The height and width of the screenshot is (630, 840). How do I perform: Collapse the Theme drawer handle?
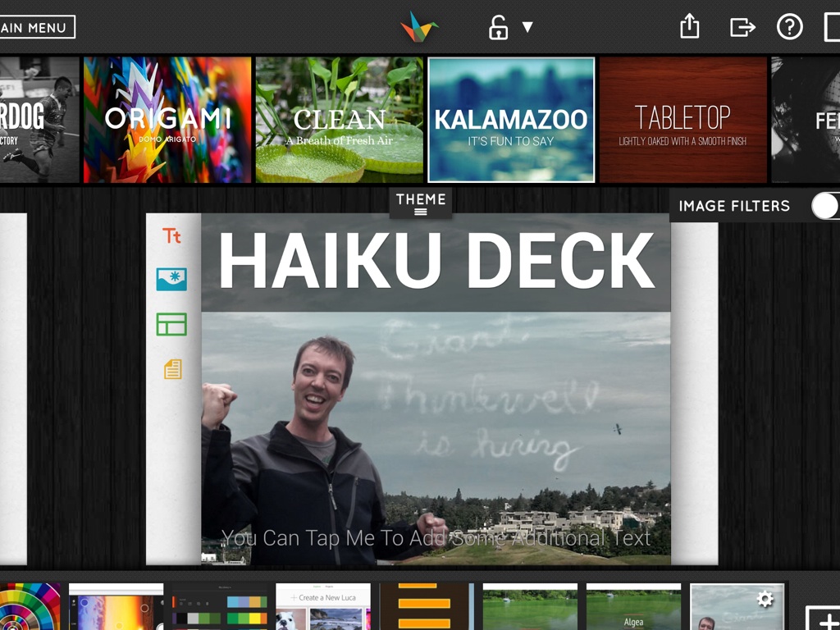point(421,203)
